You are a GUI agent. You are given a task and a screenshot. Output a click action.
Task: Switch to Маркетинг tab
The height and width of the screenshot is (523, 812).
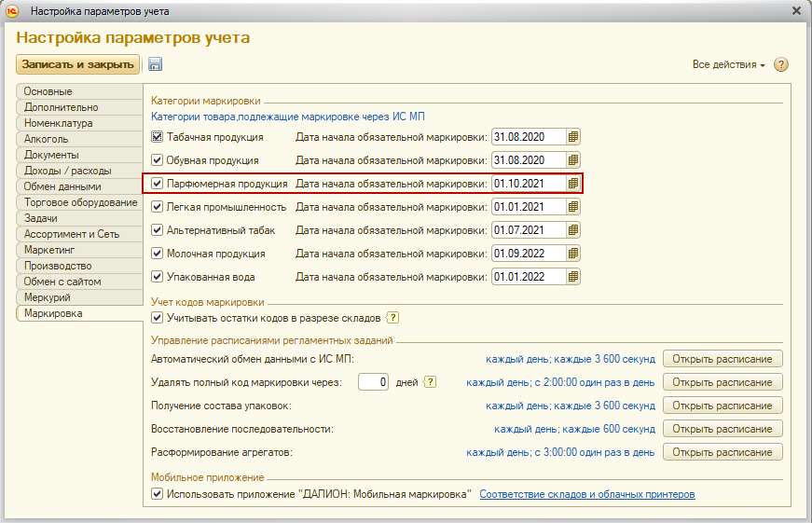pyautogui.click(x=80, y=250)
